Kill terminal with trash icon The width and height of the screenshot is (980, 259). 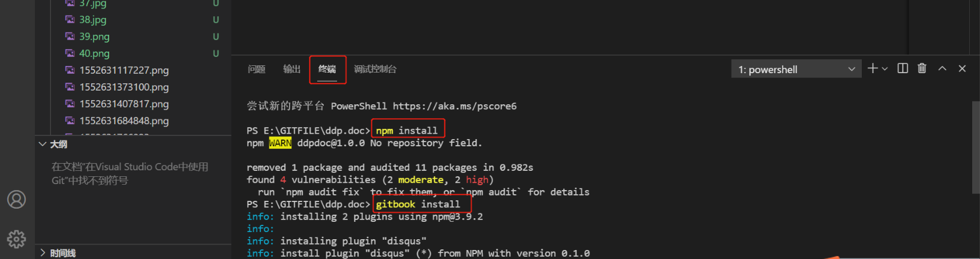(x=922, y=68)
